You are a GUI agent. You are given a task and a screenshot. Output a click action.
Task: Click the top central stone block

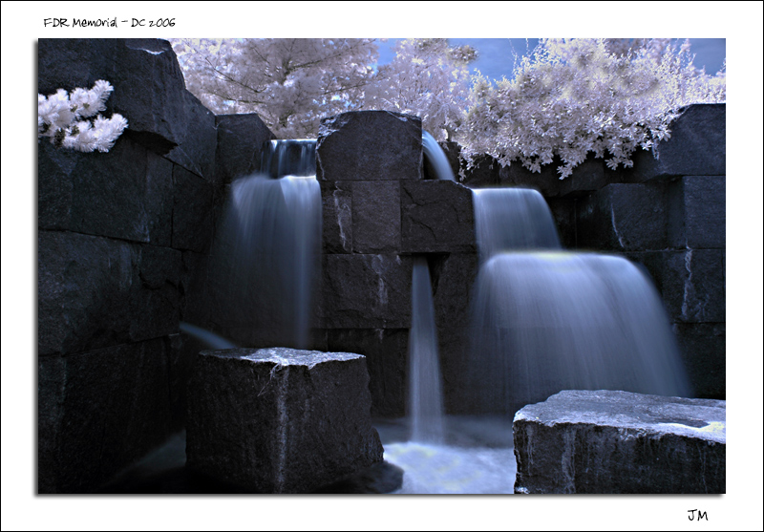pyautogui.click(x=369, y=145)
